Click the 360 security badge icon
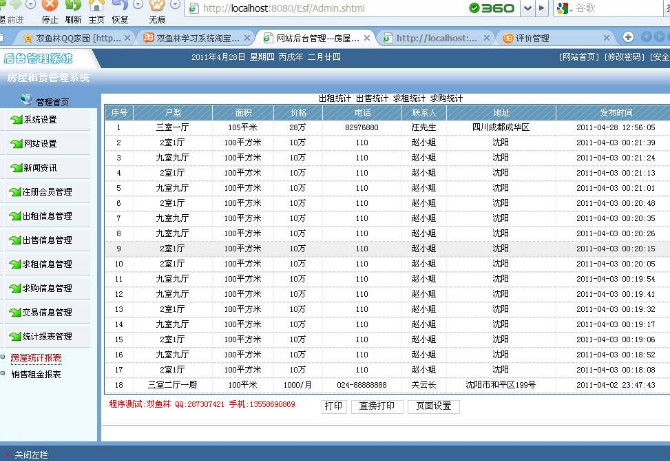This screenshot has height=461, width=670. point(492,8)
